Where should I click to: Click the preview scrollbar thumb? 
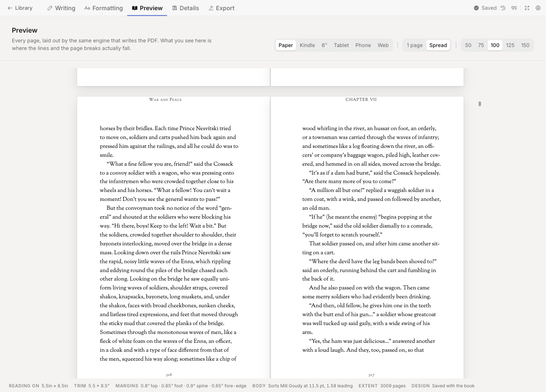coord(480,104)
